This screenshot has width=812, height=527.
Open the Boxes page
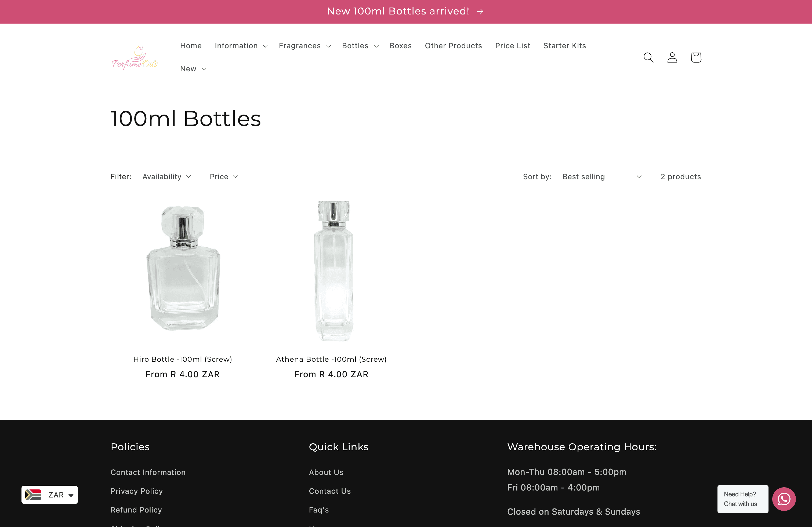pyautogui.click(x=401, y=46)
